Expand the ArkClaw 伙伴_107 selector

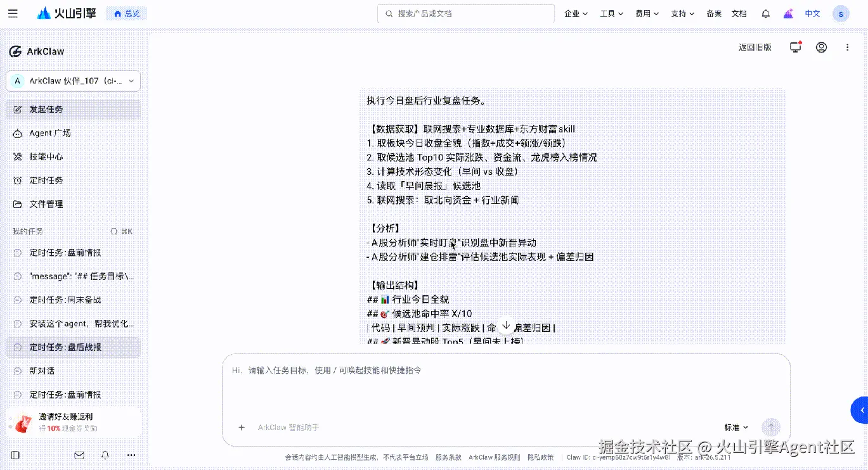pos(74,81)
